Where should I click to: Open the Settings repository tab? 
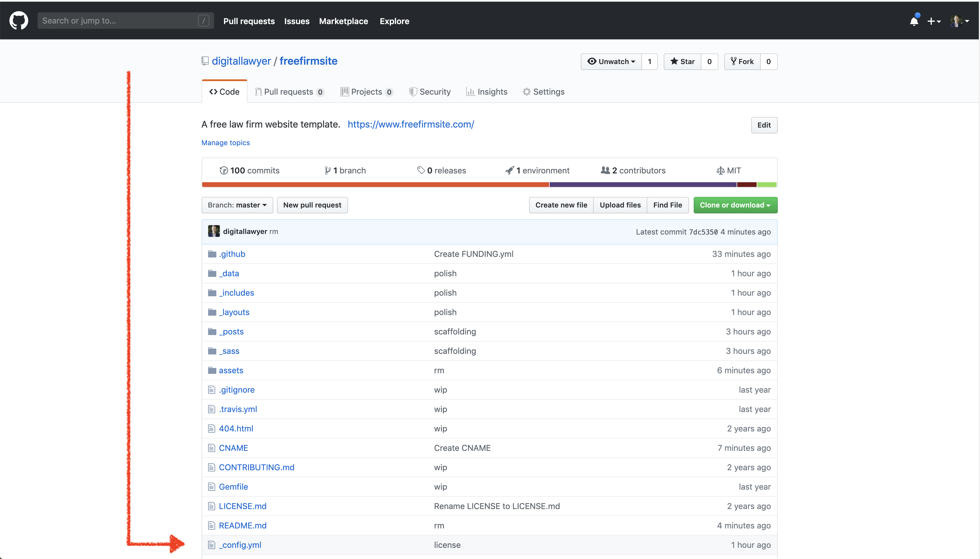pos(543,92)
